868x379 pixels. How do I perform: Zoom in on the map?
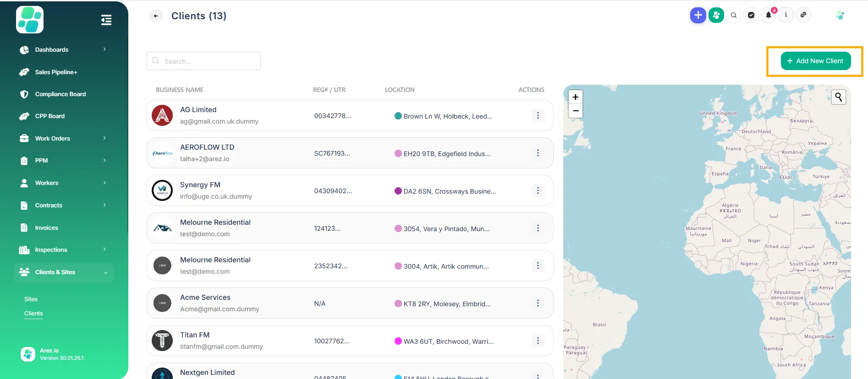[x=576, y=97]
